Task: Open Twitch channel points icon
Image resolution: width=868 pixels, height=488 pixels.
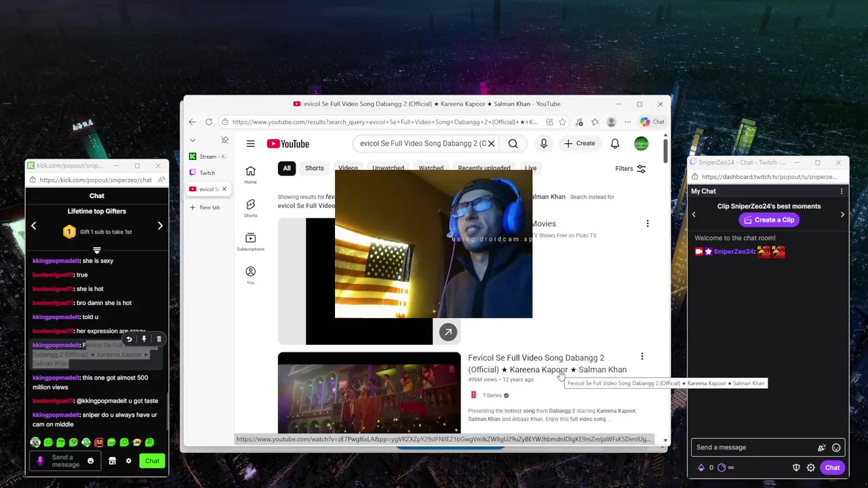Action: (722, 468)
